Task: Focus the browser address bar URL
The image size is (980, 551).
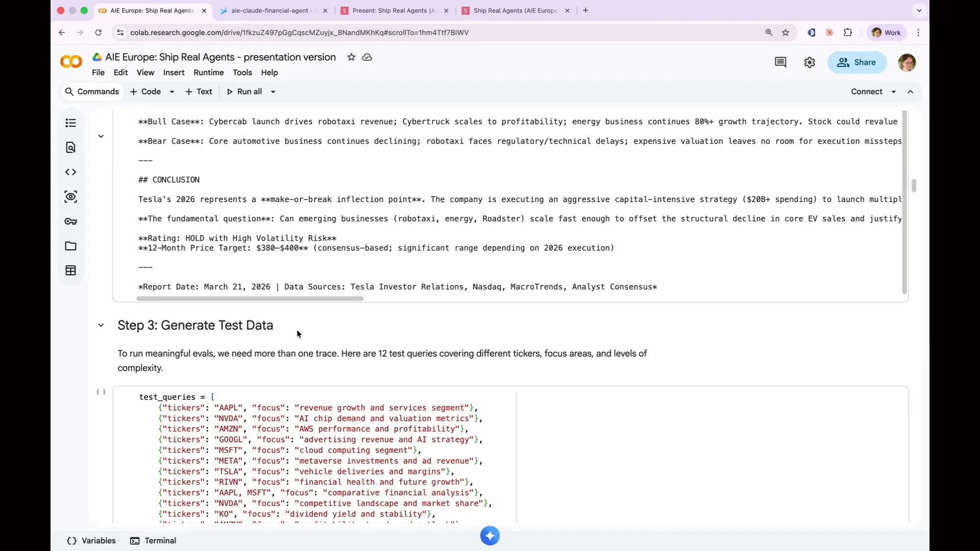Action: coord(299,33)
